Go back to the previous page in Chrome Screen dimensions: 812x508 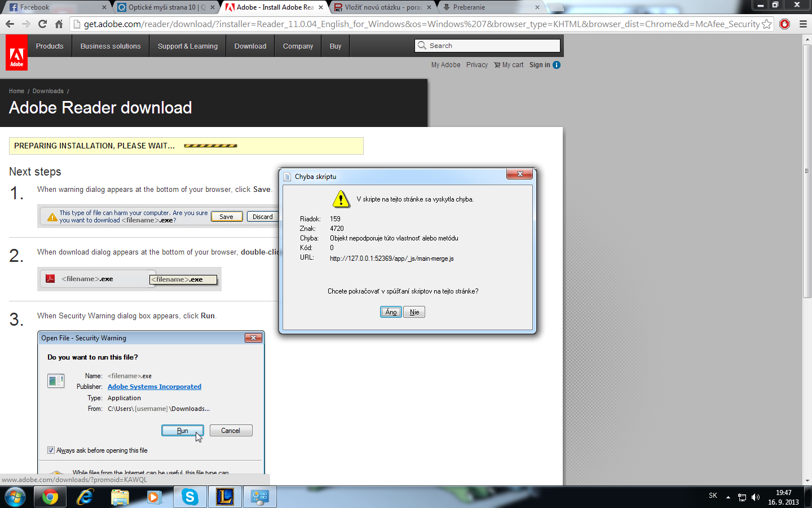click(x=10, y=24)
